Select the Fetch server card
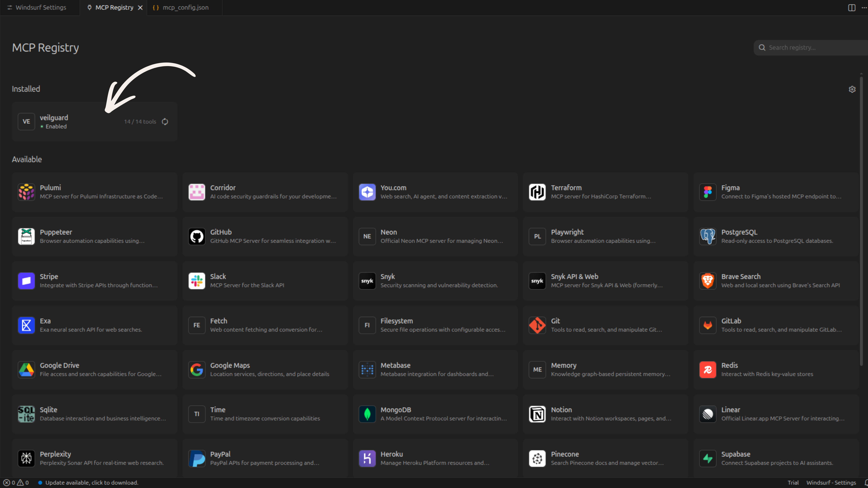This screenshot has width=868, height=488. point(265,325)
